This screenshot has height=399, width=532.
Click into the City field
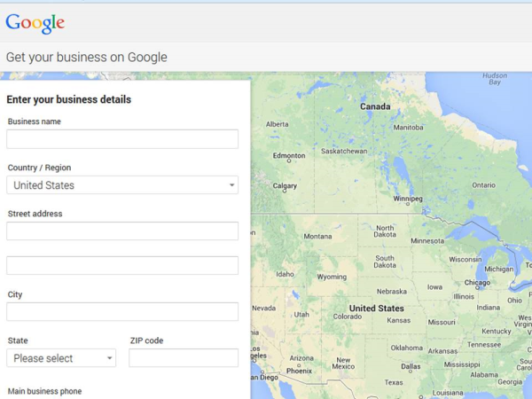(x=122, y=311)
